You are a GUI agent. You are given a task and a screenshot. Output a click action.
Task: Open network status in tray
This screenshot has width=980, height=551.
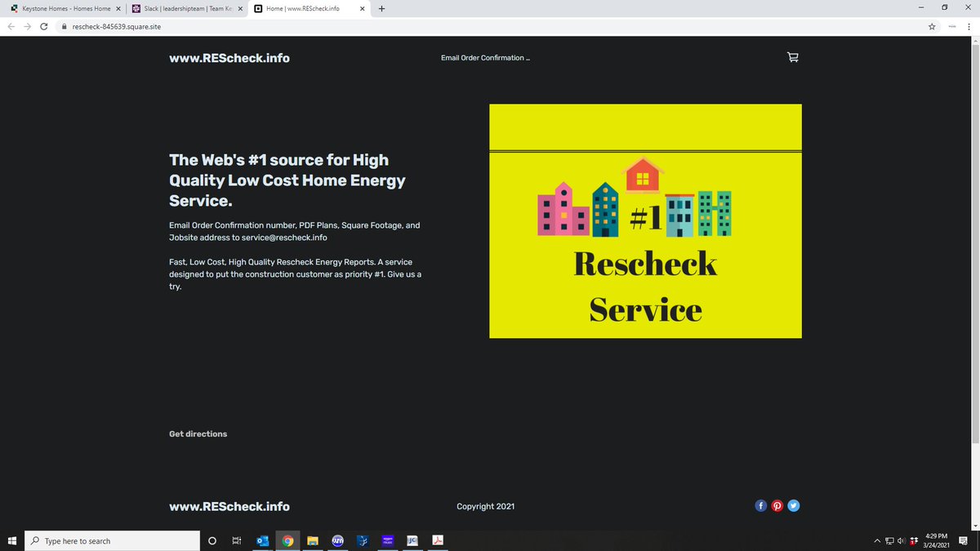pyautogui.click(x=889, y=540)
